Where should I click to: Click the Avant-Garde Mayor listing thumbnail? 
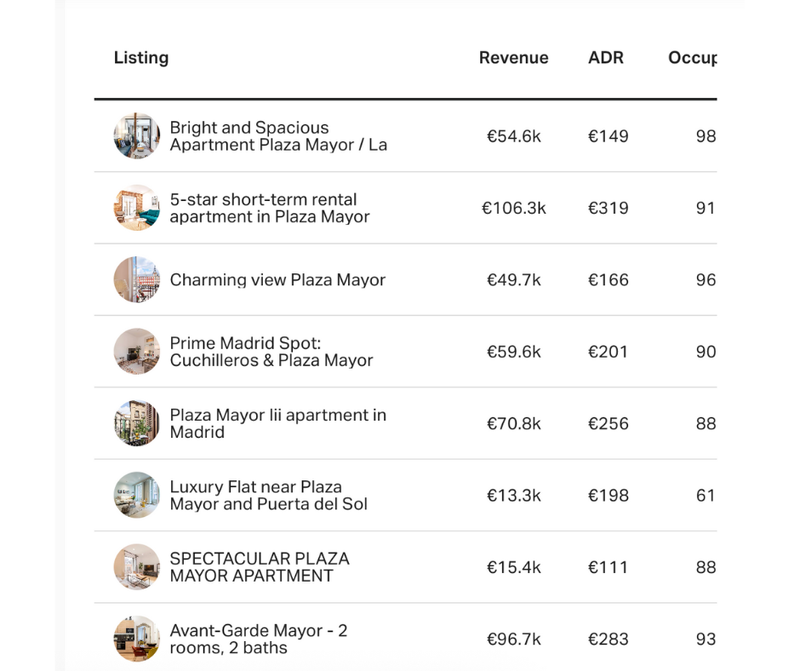click(x=136, y=639)
